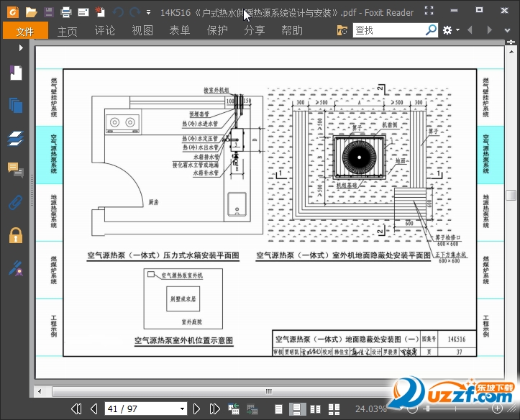Go to the previous page
Screen dimensions: 520x420
tap(94, 408)
